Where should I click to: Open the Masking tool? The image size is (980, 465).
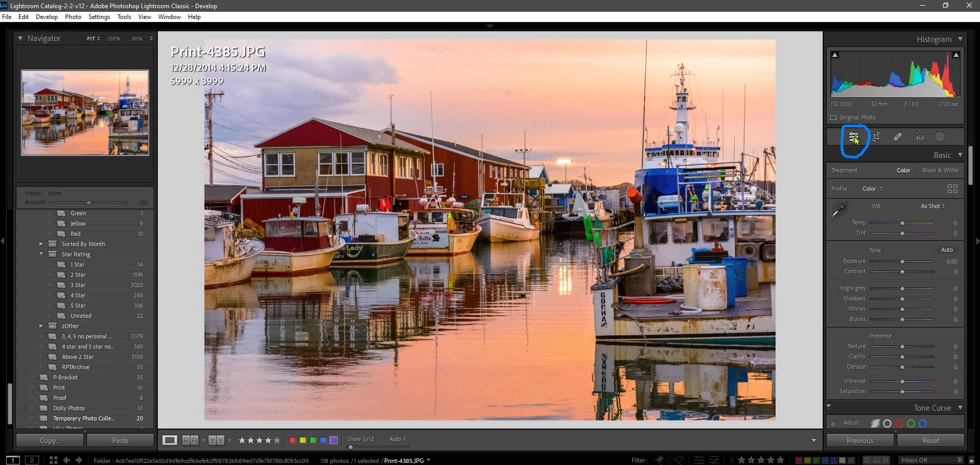tap(940, 137)
